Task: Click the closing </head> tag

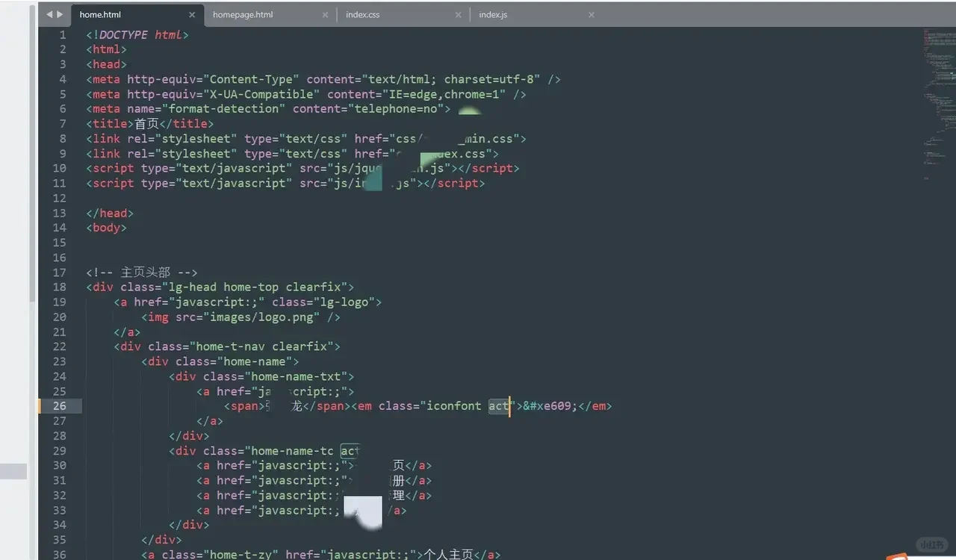Action: (110, 213)
